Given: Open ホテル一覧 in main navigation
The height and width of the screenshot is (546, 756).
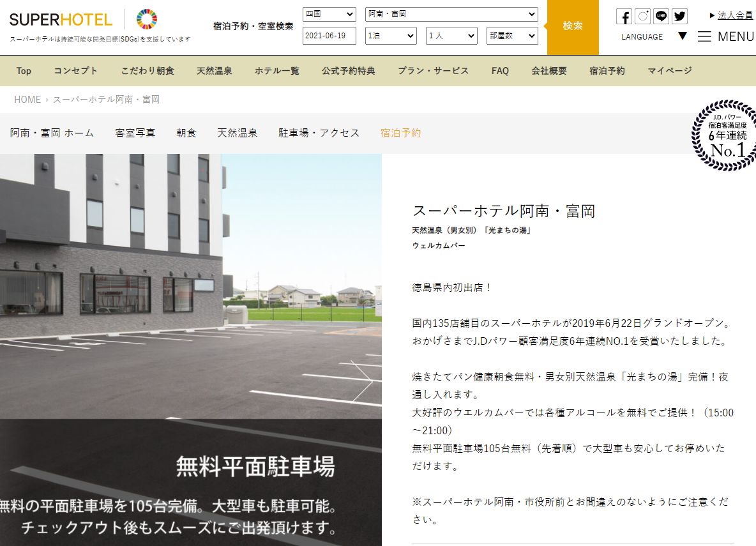Looking at the screenshot, I should (x=277, y=71).
